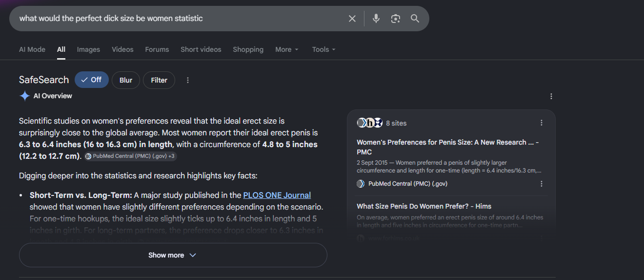The image size is (644, 280).
Task: Set SafeSearch to Off
Action: pyautogui.click(x=92, y=80)
